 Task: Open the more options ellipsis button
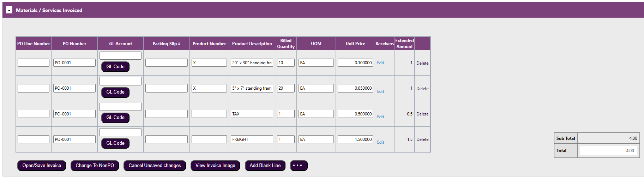[x=299, y=166]
